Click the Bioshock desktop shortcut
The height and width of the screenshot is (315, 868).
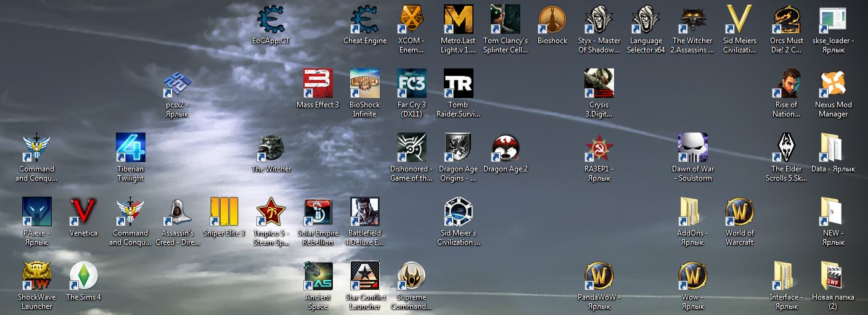click(x=552, y=20)
